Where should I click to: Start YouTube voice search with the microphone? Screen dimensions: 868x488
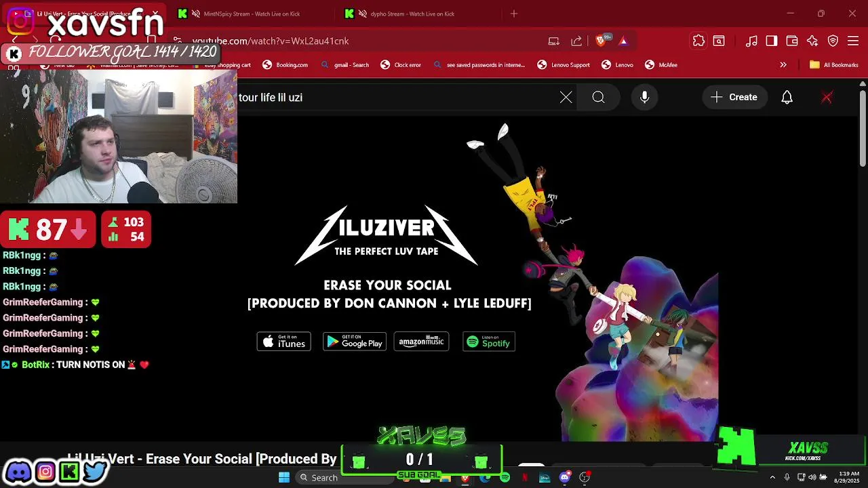[645, 98]
